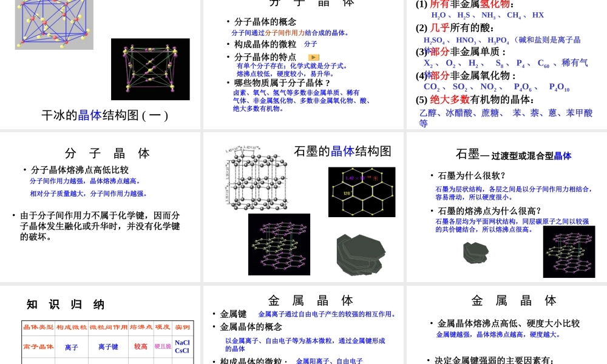Select the black-background dry ice crystal image
This screenshot has height=364, width=607.
[150, 69]
